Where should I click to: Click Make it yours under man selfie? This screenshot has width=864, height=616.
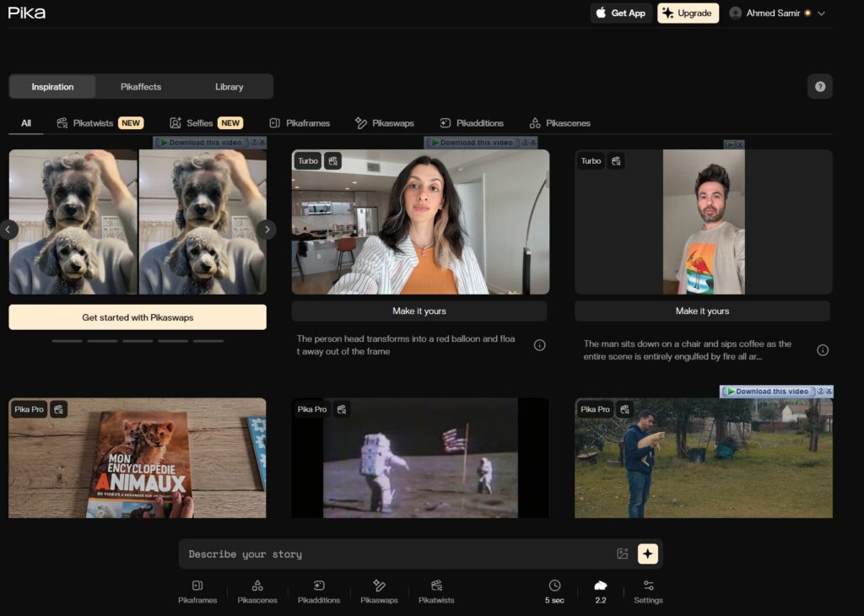702,311
